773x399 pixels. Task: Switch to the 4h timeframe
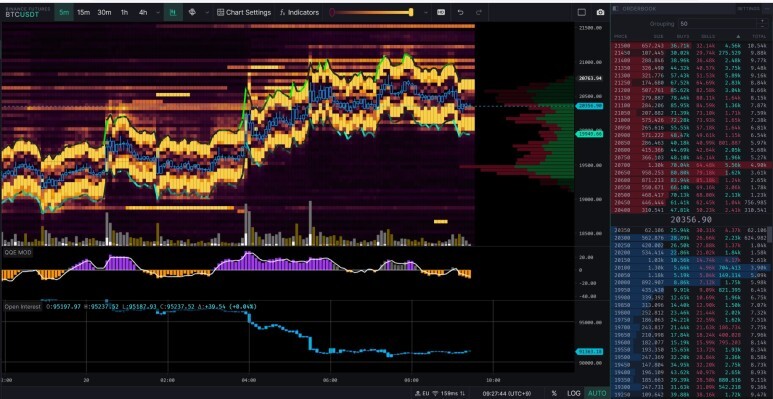click(x=143, y=12)
